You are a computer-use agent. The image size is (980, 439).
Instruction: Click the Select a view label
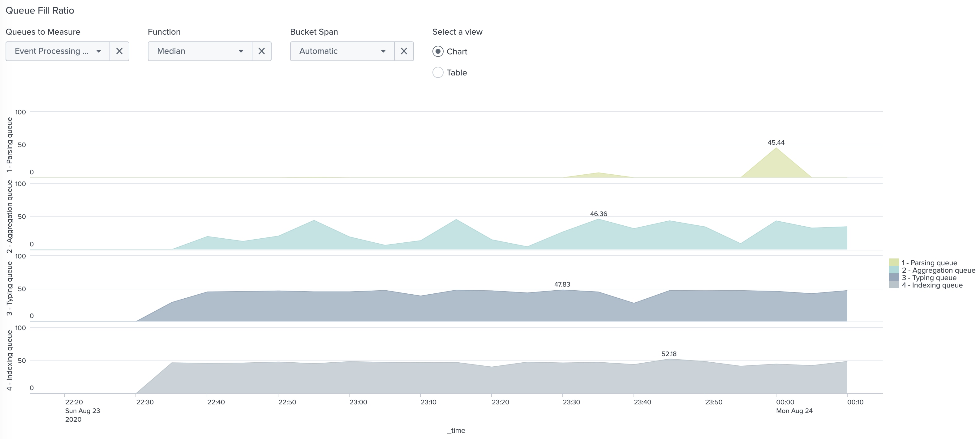pos(457,32)
